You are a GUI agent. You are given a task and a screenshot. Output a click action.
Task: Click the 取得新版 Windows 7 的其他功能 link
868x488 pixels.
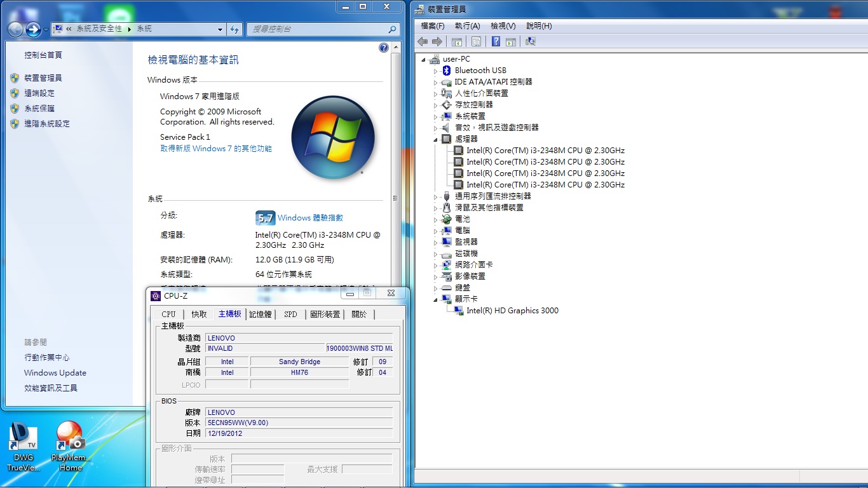point(216,149)
